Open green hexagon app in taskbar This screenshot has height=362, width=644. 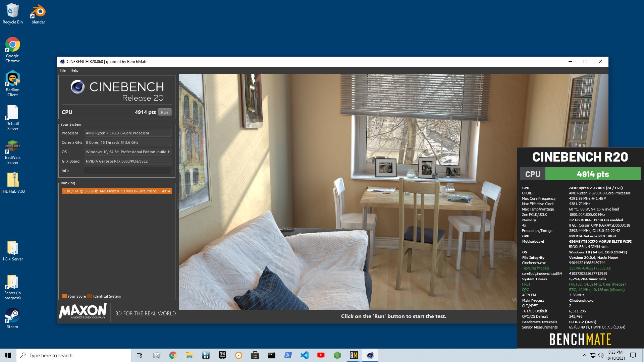click(x=337, y=355)
